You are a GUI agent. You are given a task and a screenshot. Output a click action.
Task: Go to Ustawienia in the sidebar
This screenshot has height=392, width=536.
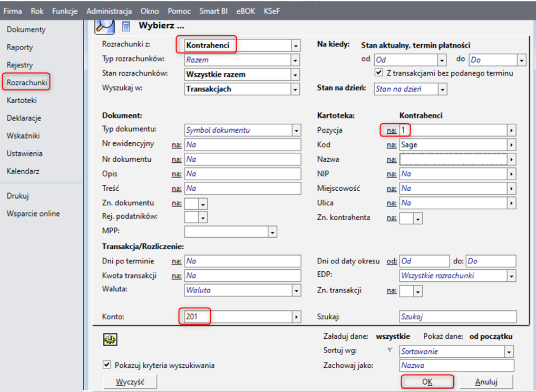coord(25,153)
